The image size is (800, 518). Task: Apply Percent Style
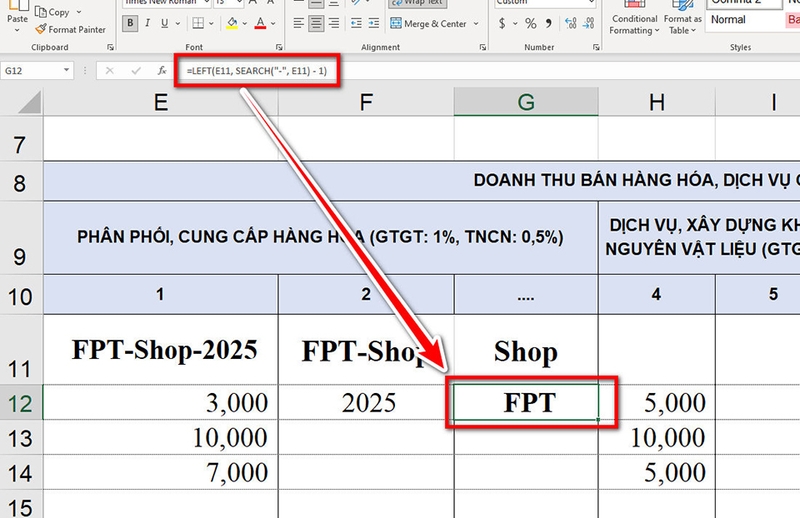pyautogui.click(x=531, y=23)
